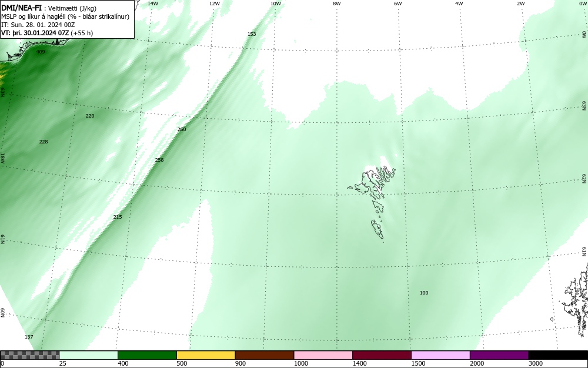Screen dimensions: 588x368
Task: Click the light green 25-400 legend swatch
Action: [89, 355]
